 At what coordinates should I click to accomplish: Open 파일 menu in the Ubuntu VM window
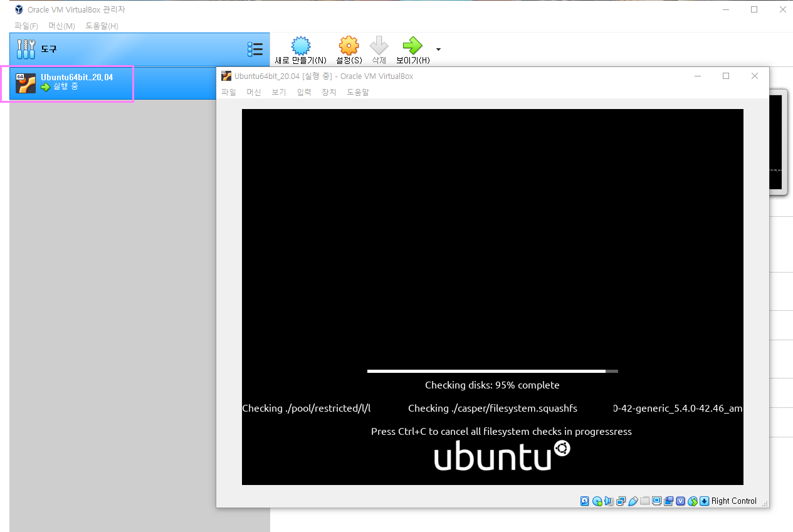229,92
